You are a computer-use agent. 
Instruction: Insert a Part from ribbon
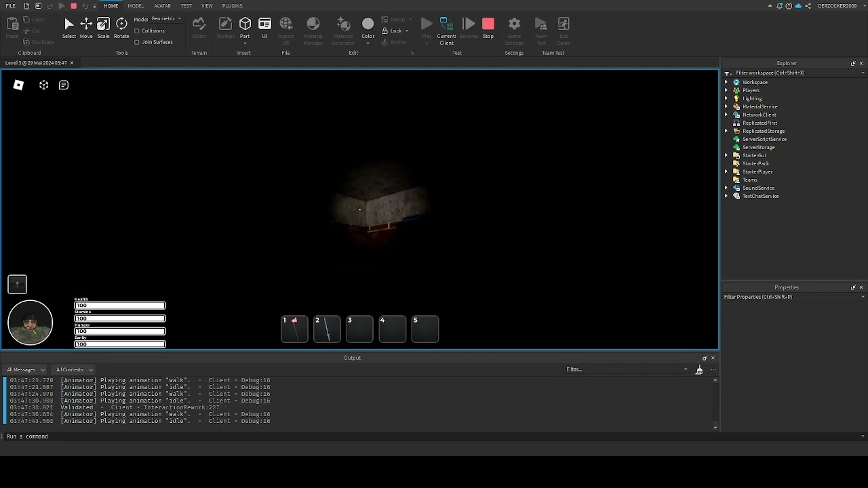[245, 27]
